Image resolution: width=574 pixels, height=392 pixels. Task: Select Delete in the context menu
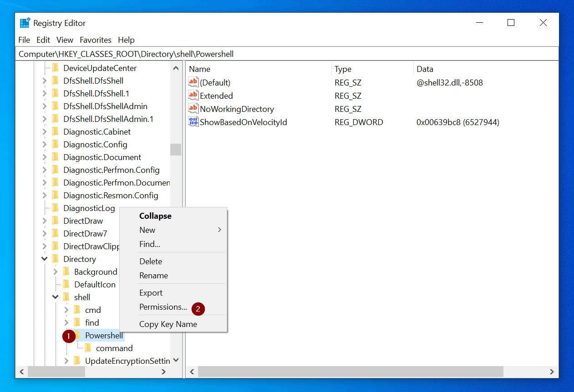(173, 261)
